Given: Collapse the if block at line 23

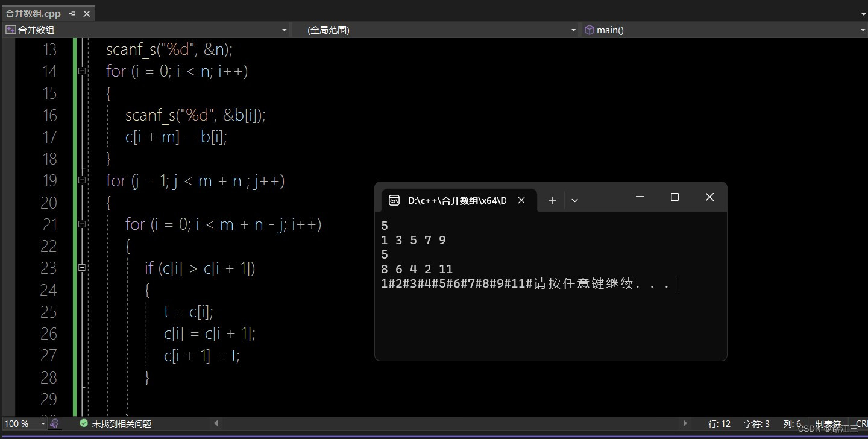Looking at the screenshot, I should [x=82, y=267].
